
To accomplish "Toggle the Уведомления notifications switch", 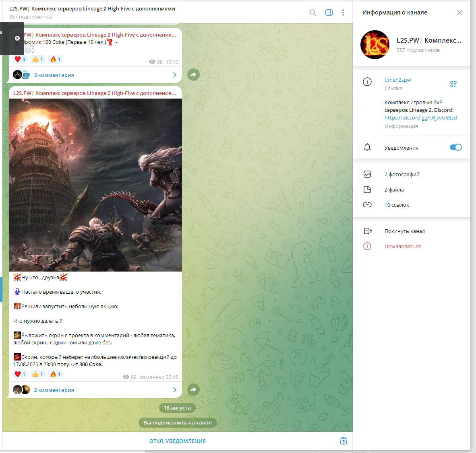I will (x=455, y=147).
